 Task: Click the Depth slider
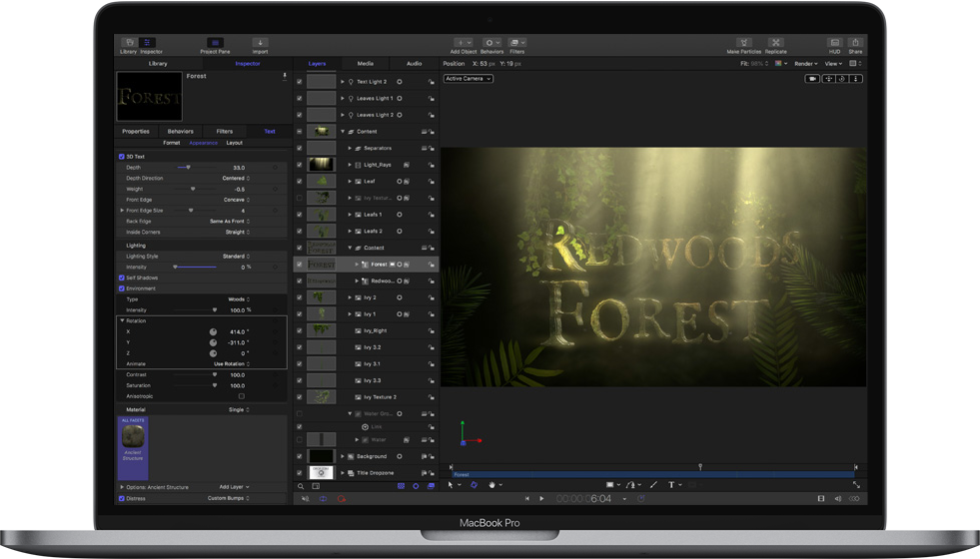(190, 168)
